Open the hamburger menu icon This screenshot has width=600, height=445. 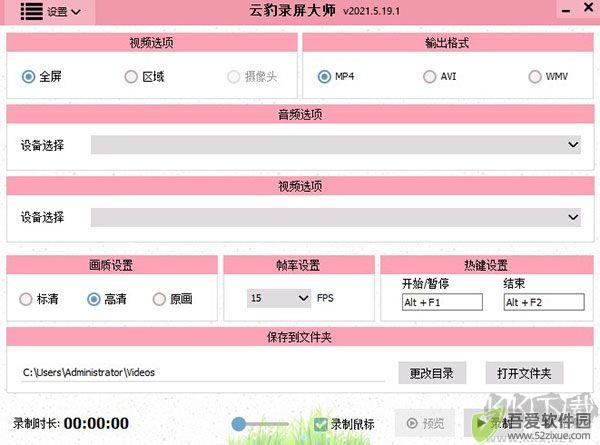tap(31, 11)
